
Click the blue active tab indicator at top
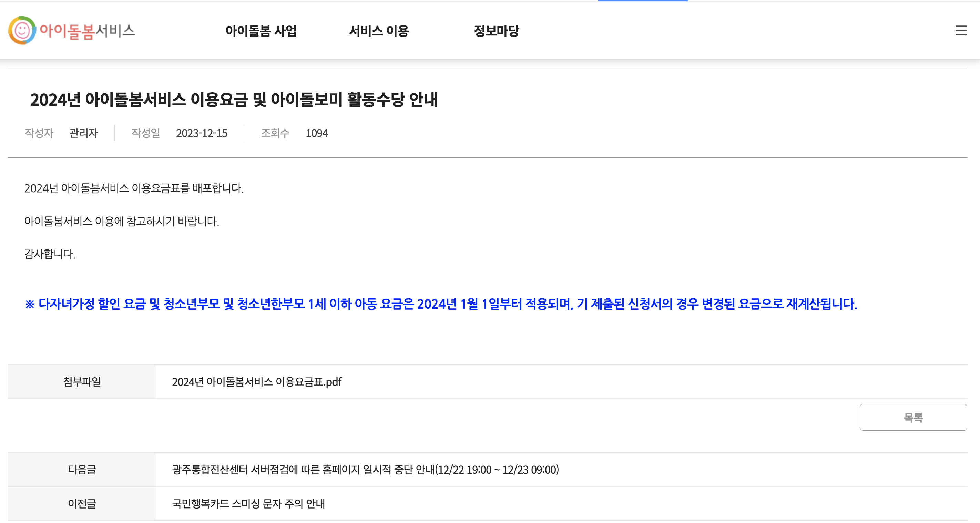click(643, 1)
